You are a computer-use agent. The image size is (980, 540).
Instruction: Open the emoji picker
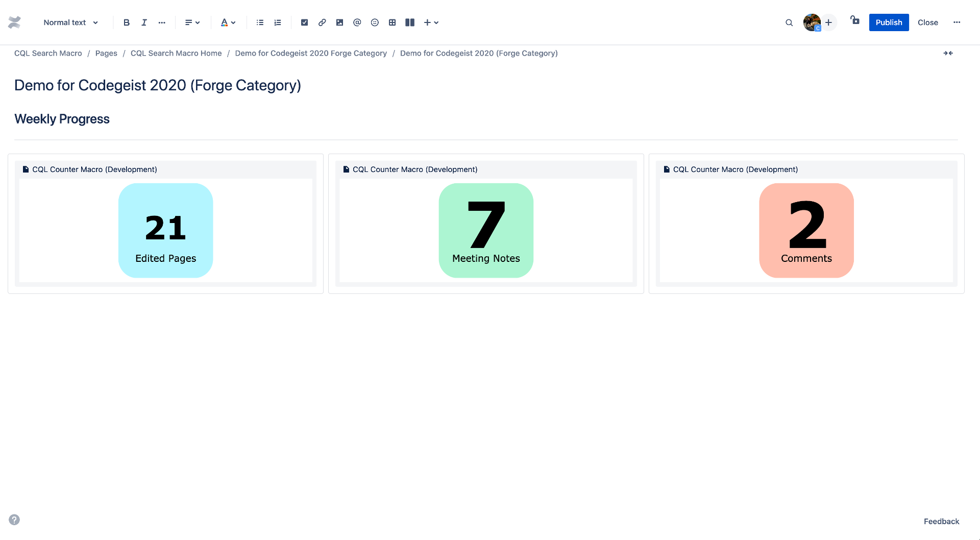point(375,22)
